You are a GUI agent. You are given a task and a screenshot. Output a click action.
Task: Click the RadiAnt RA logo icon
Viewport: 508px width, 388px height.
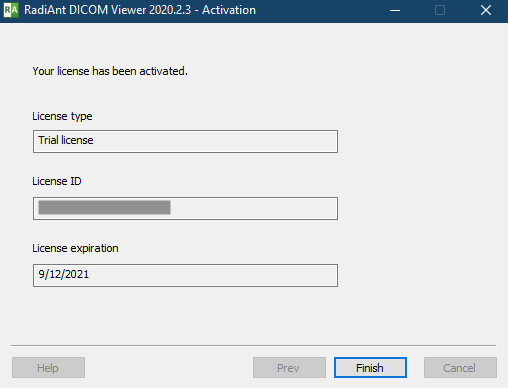point(11,10)
